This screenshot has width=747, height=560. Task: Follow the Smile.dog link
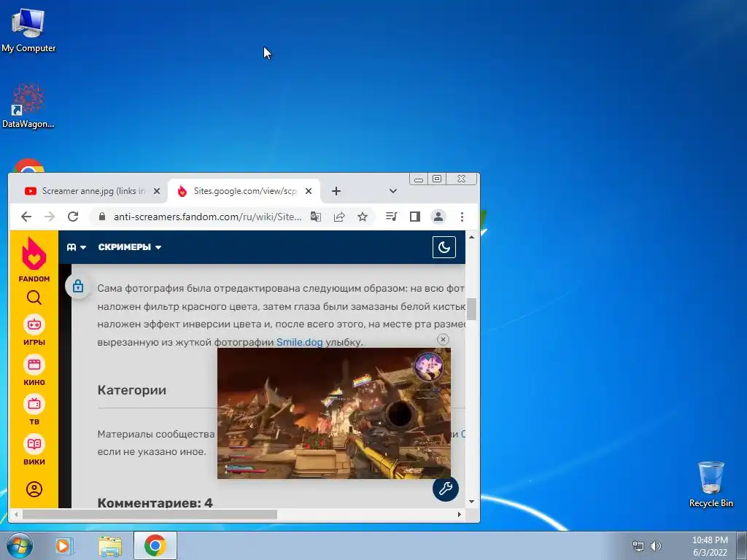(x=300, y=342)
